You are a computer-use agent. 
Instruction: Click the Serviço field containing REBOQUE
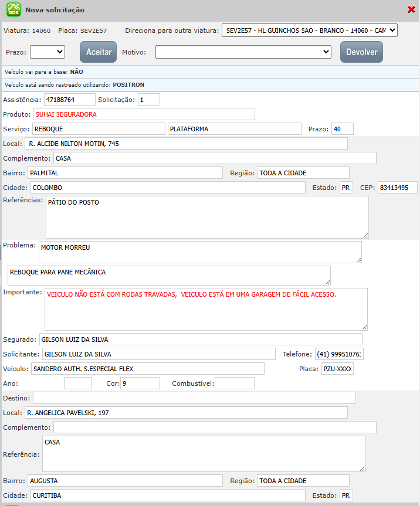point(99,129)
